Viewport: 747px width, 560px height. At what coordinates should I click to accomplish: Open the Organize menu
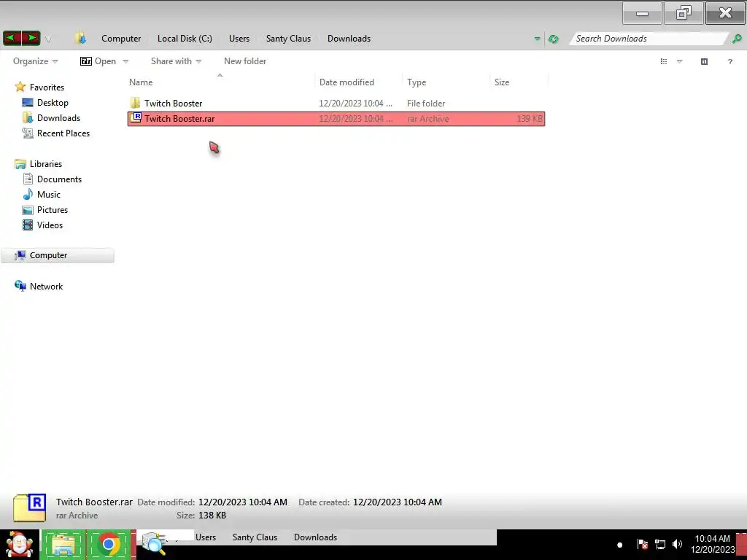(x=35, y=61)
